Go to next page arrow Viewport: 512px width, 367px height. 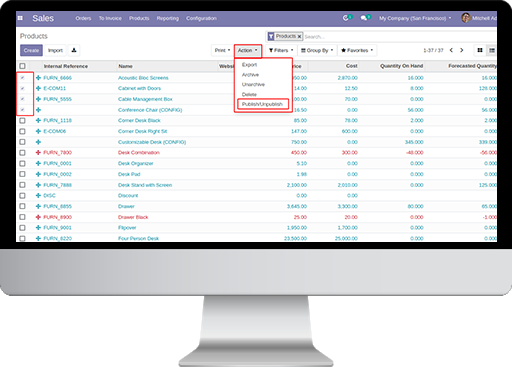pyautogui.click(x=462, y=50)
